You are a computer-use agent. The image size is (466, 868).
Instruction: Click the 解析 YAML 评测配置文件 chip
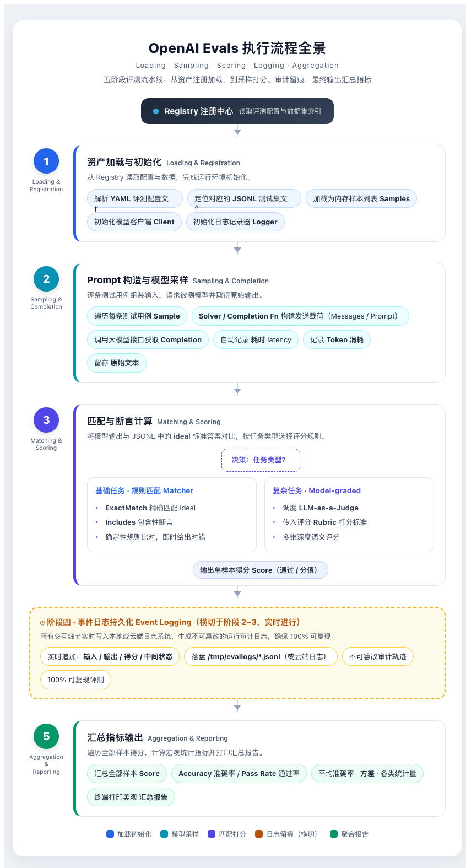click(134, 198)
